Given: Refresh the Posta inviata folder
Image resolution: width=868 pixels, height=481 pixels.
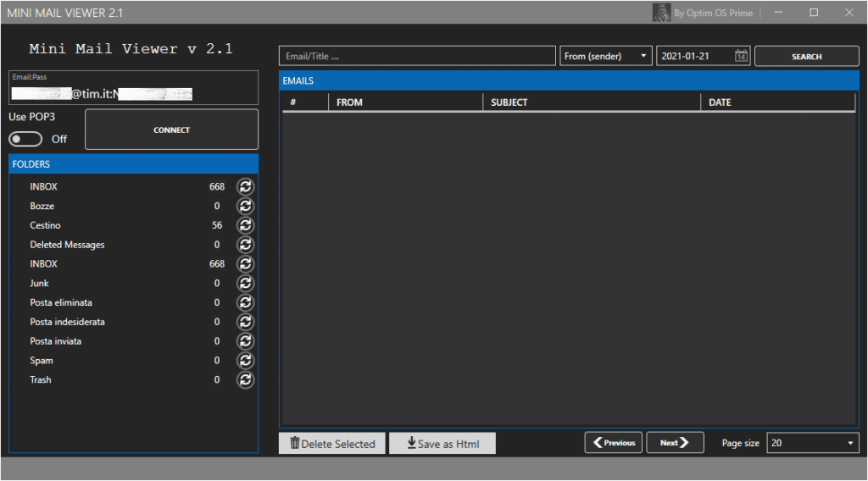Looking at the screenshot, I should pos(245,341).
